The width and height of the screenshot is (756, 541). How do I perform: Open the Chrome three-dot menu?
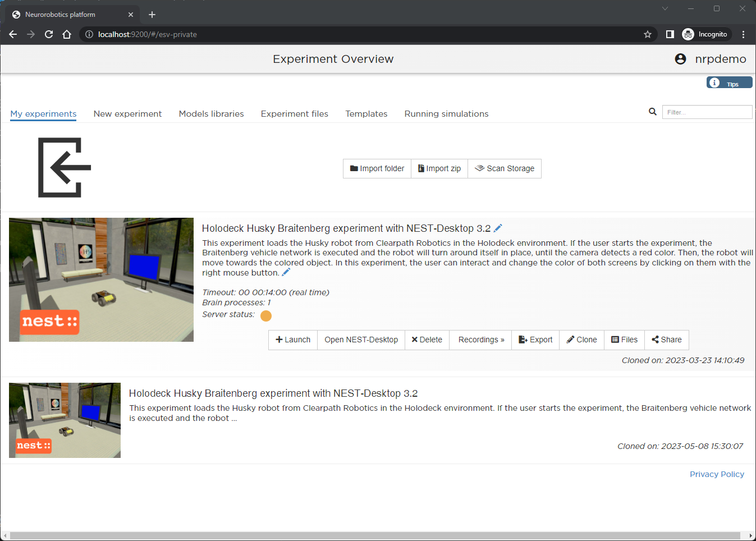pos(743,34)
